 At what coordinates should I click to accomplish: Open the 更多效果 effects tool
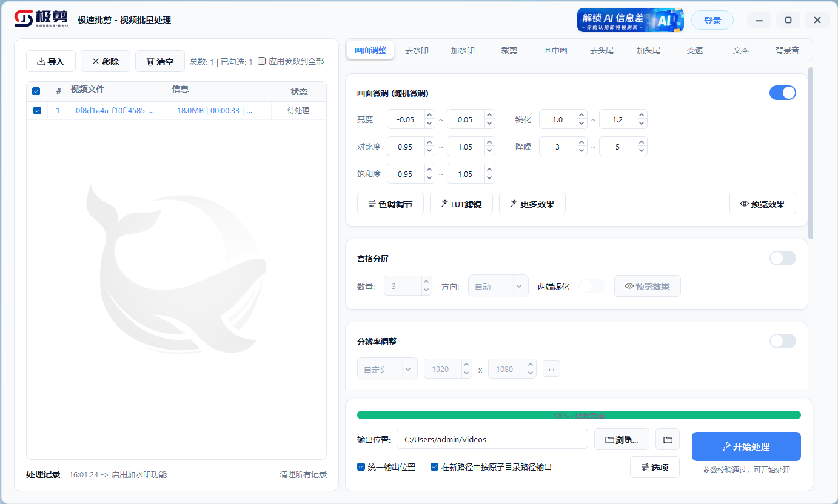coord(532,204)
